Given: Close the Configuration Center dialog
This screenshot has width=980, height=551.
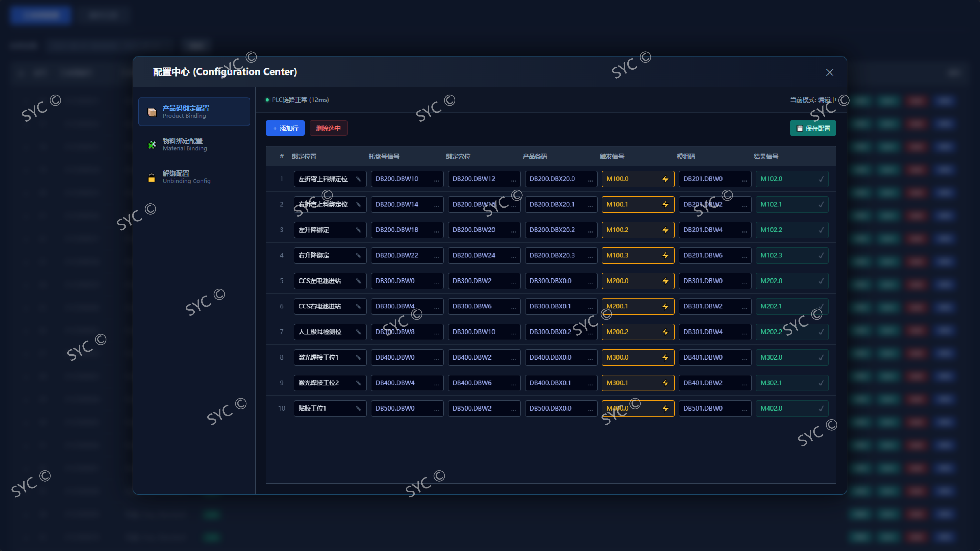Looking at the screenshot, I should coord(829,72).
